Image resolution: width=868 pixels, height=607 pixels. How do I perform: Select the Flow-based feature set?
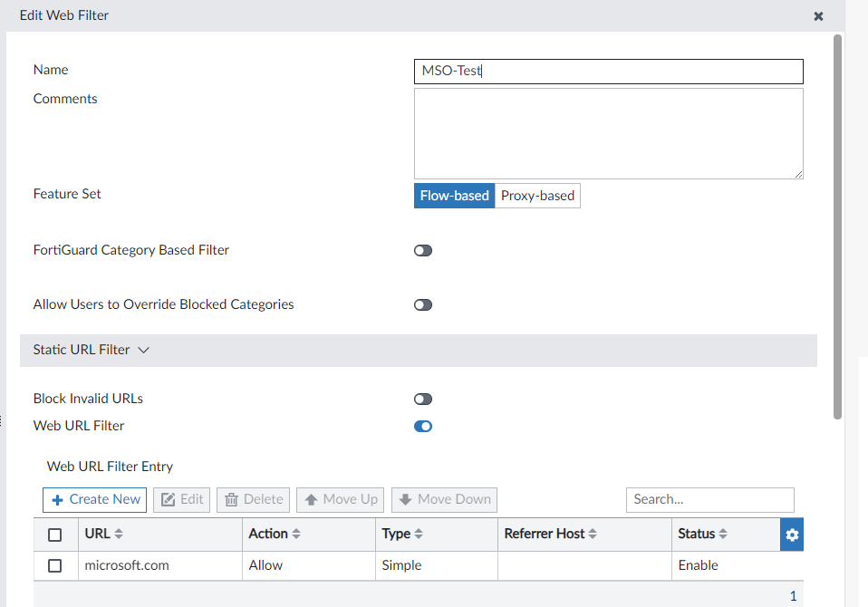[455, 196]
